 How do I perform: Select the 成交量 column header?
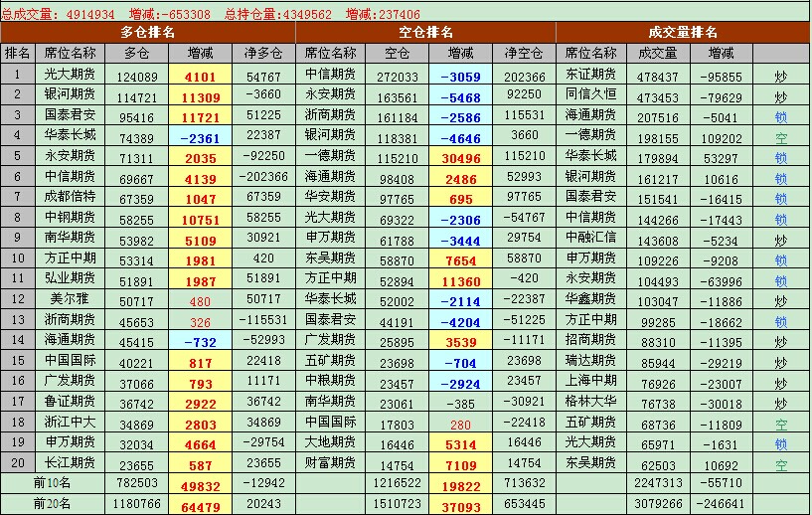click(658, 53)
